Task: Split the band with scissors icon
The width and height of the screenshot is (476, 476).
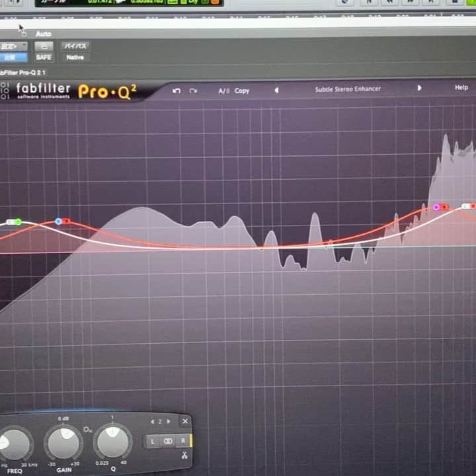Action: 184,456
